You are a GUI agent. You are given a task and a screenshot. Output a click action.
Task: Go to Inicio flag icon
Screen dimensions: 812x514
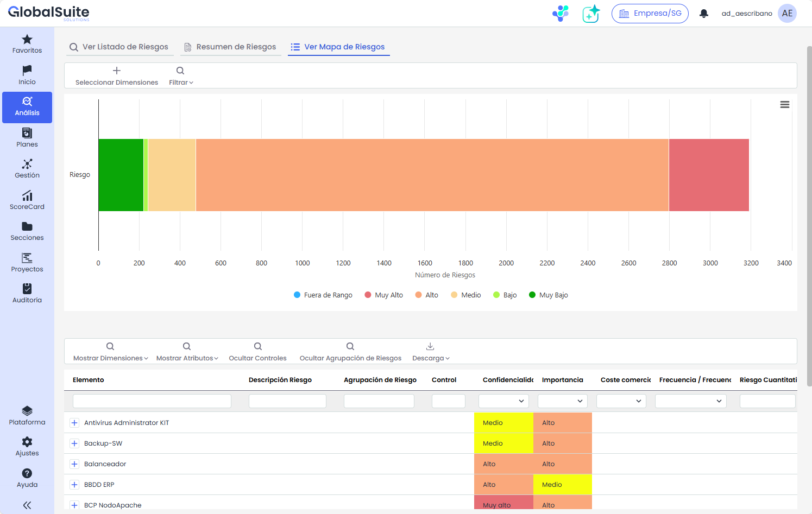click(x=27, y=71)
